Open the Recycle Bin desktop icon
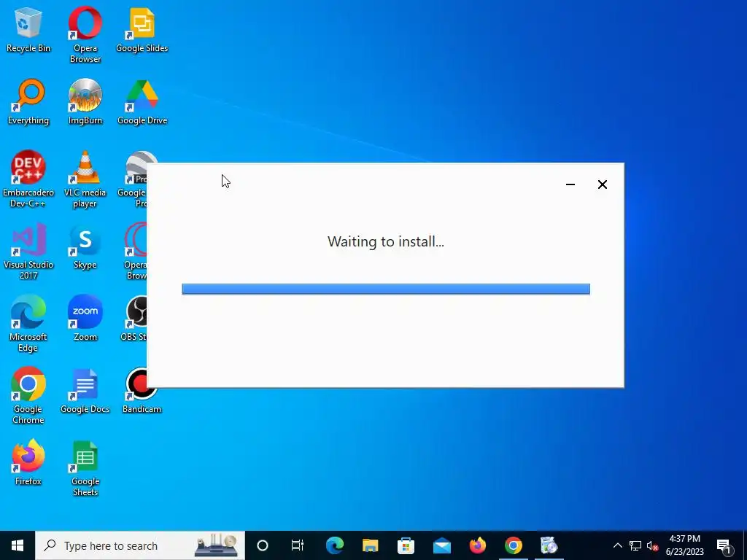747x560 pixels. point(28,29)
